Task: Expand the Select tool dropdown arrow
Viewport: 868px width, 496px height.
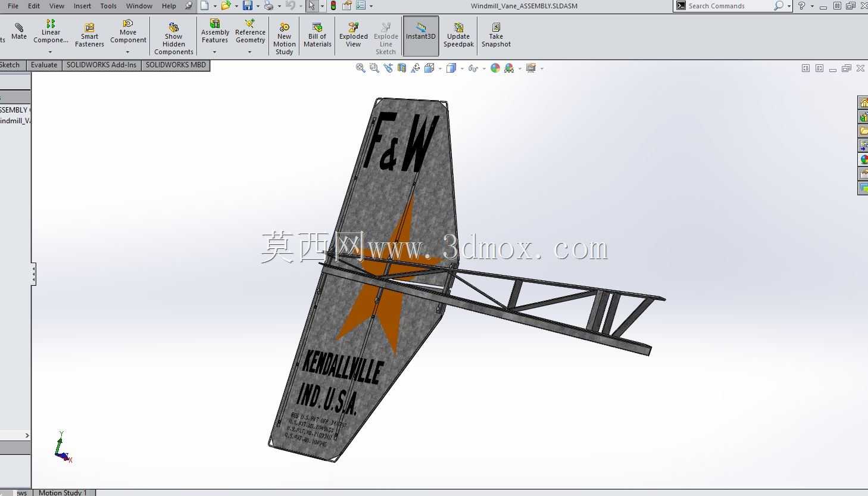Action: click(322, 6)
